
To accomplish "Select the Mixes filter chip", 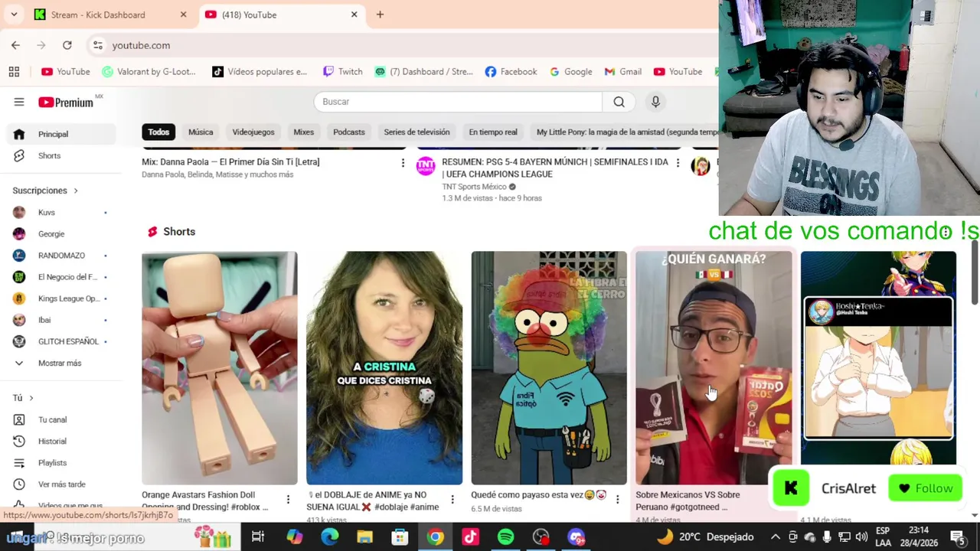I will [x=303, y=132].
